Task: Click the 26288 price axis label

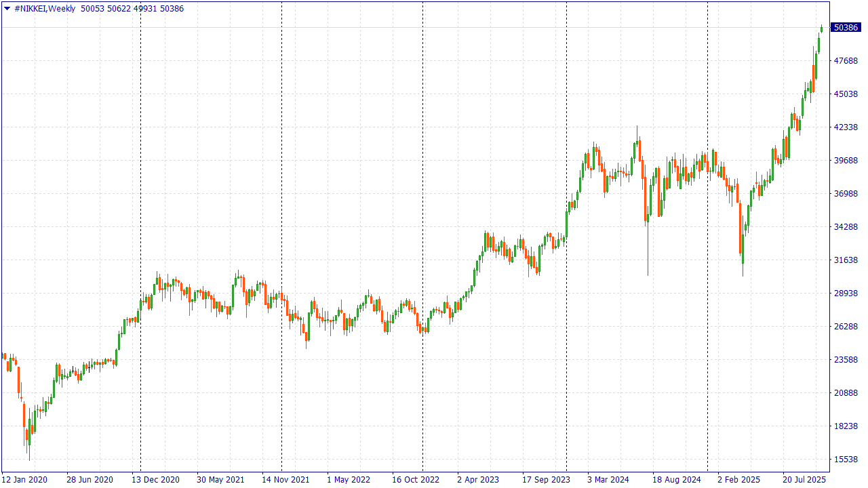Action: pos(846,327)
